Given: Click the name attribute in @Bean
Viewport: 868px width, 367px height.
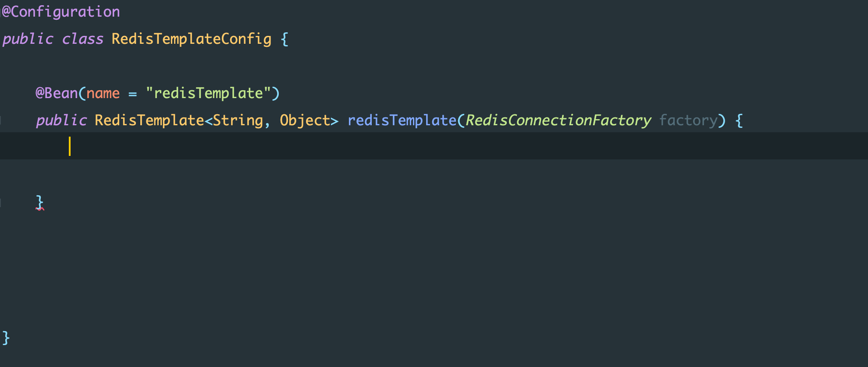Looking at the screenshot, I should [x=103, y=93].
